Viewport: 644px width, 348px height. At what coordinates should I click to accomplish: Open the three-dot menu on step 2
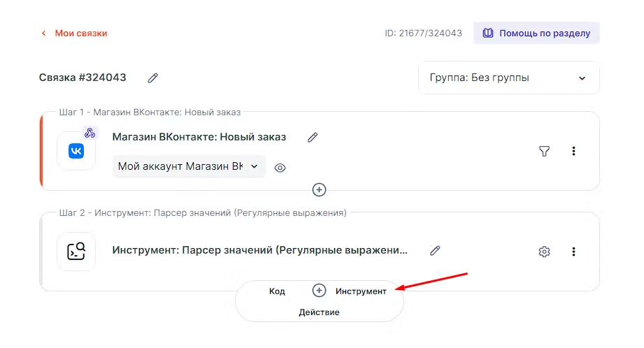point(573,252)
